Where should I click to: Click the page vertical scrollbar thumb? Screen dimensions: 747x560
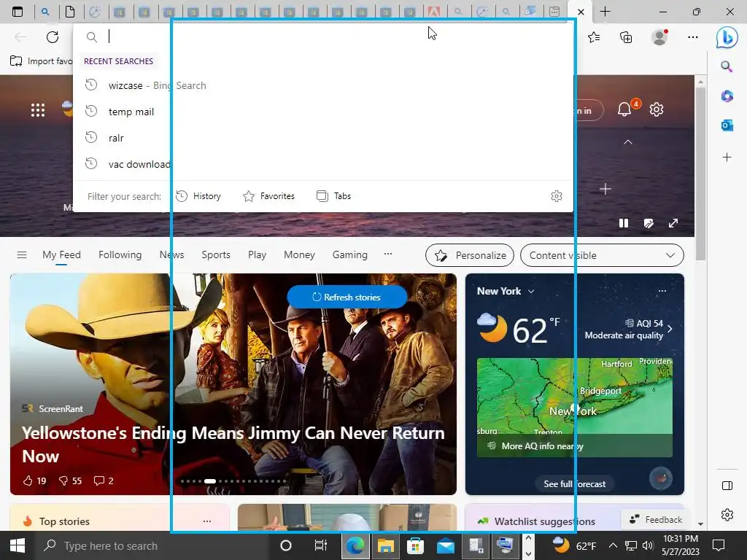(700, 174)
